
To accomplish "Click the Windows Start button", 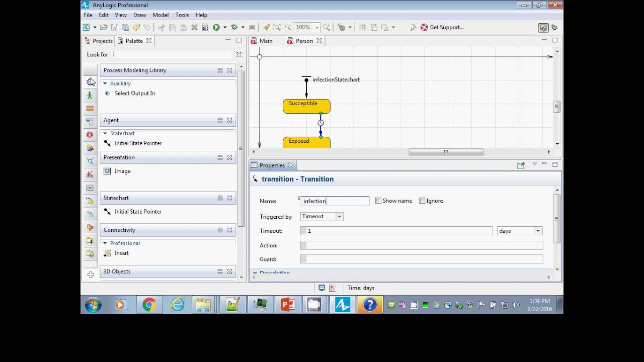I will (x=93, y=305).
